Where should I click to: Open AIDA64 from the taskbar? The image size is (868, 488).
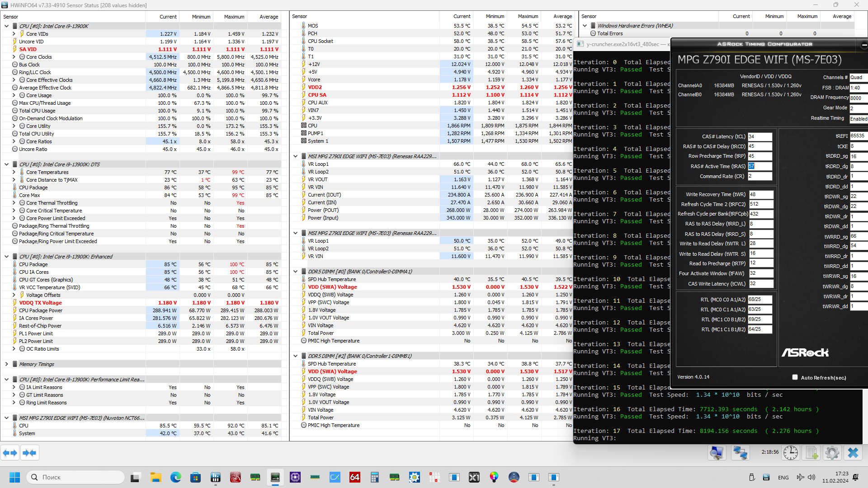tap(355, 477)
